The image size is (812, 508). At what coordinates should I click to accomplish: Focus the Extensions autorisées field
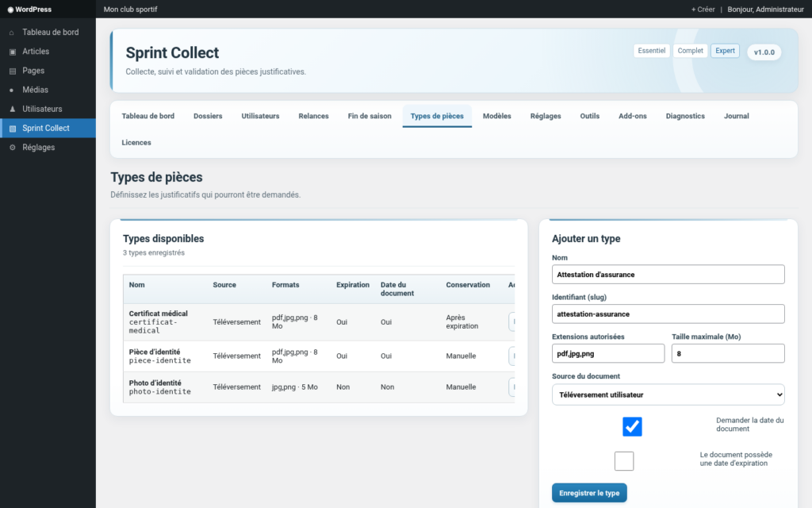(608, 353)
